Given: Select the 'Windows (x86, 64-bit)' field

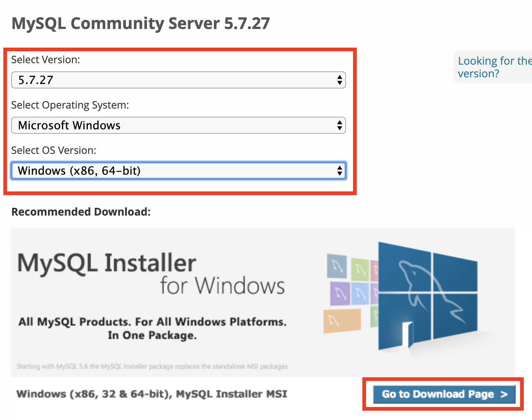Looking at the screenshot, I should coord(179,171).
